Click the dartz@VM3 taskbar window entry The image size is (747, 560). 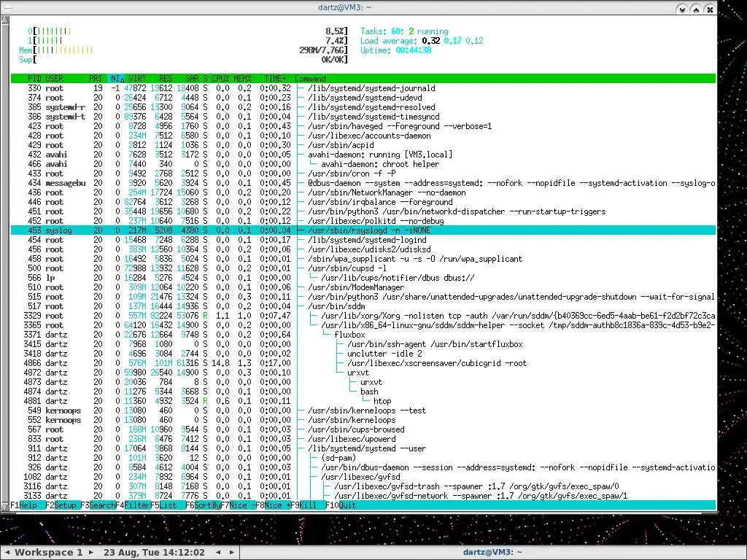point(492,553)
